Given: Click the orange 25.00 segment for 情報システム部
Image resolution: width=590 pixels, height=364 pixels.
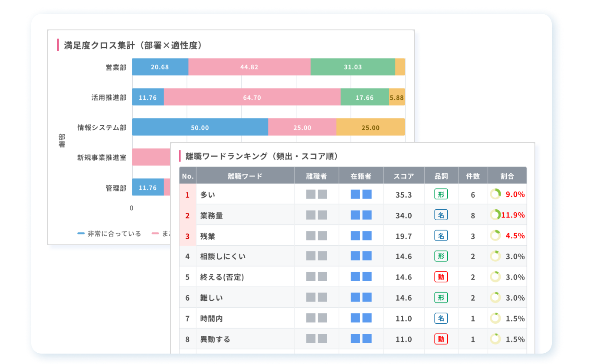Looking at the screenshot, I should tap(371, 127).
